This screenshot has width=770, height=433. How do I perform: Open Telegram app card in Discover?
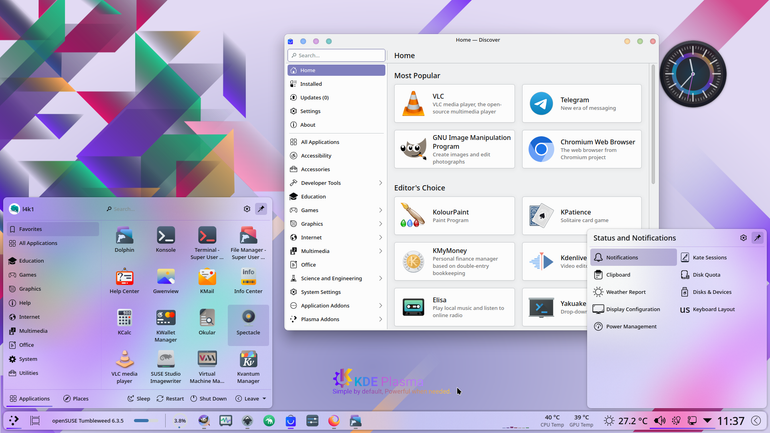582,104
